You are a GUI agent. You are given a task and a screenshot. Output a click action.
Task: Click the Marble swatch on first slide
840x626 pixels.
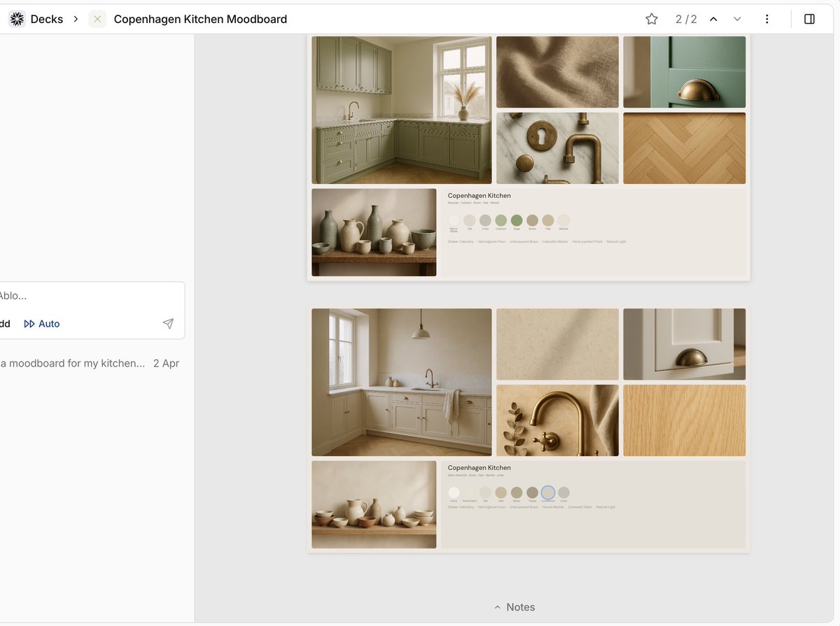[563, 220]
